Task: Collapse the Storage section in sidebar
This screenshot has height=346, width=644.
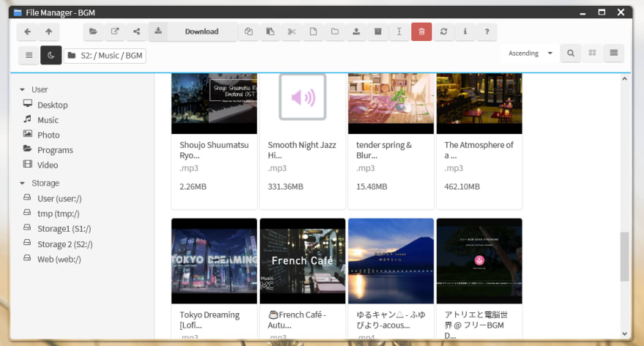Action: 23,183
